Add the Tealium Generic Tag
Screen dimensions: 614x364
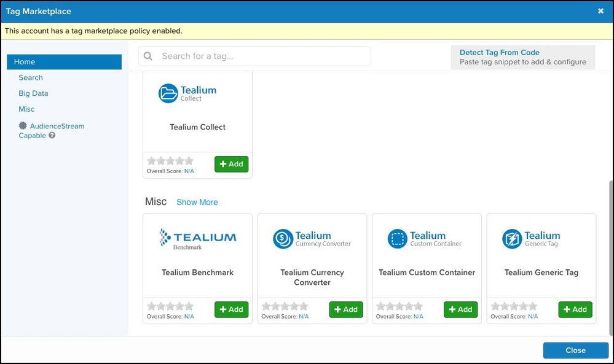click(x=575, y=310)
